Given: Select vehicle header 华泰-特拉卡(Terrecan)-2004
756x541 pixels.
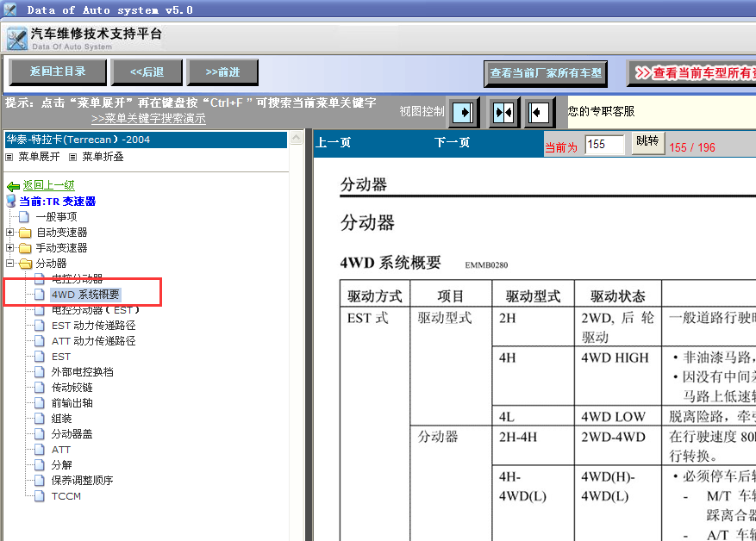Looking at the screenshot, I should [146, 140].
